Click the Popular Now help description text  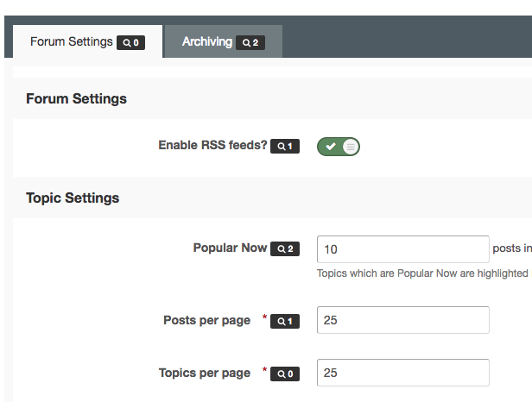click(x=421, y=273)
